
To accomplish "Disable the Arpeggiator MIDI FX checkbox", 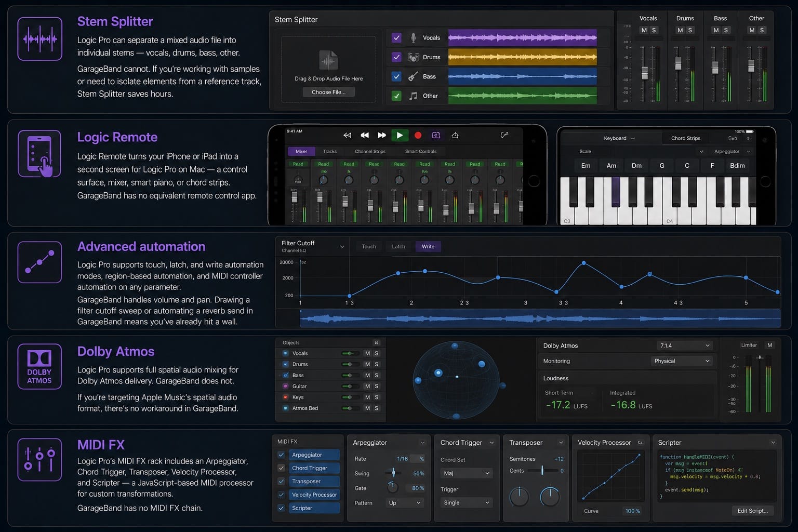I will (x=281, y=455).
